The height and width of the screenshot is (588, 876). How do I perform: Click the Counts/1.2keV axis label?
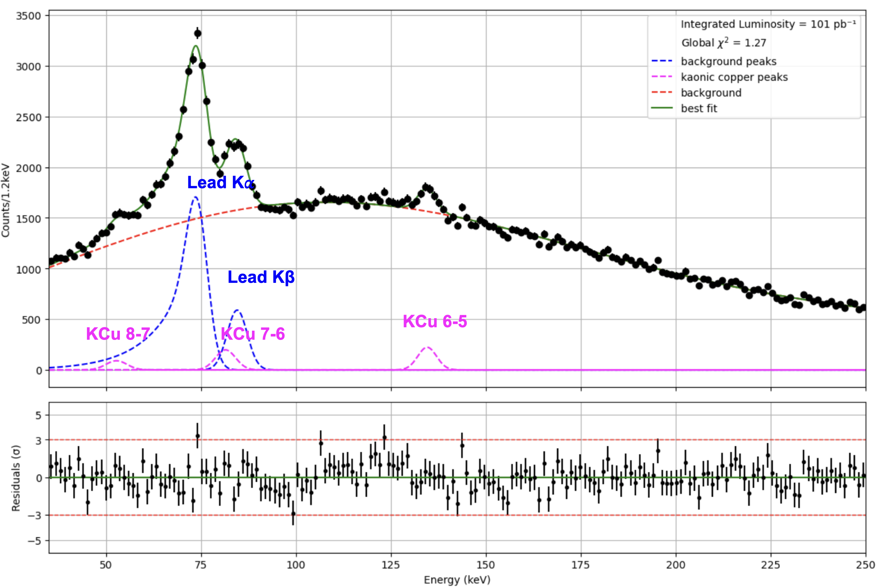point(5,200)
